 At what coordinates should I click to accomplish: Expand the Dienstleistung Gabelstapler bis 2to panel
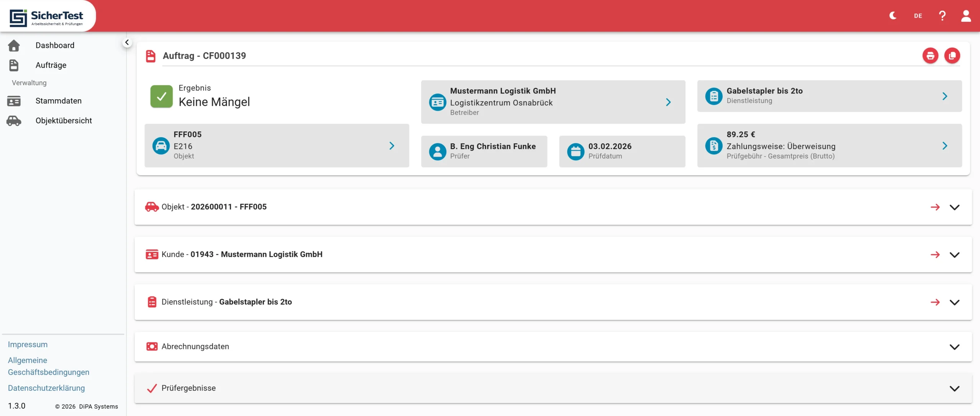pyautogui.click(x=954, y=302)
